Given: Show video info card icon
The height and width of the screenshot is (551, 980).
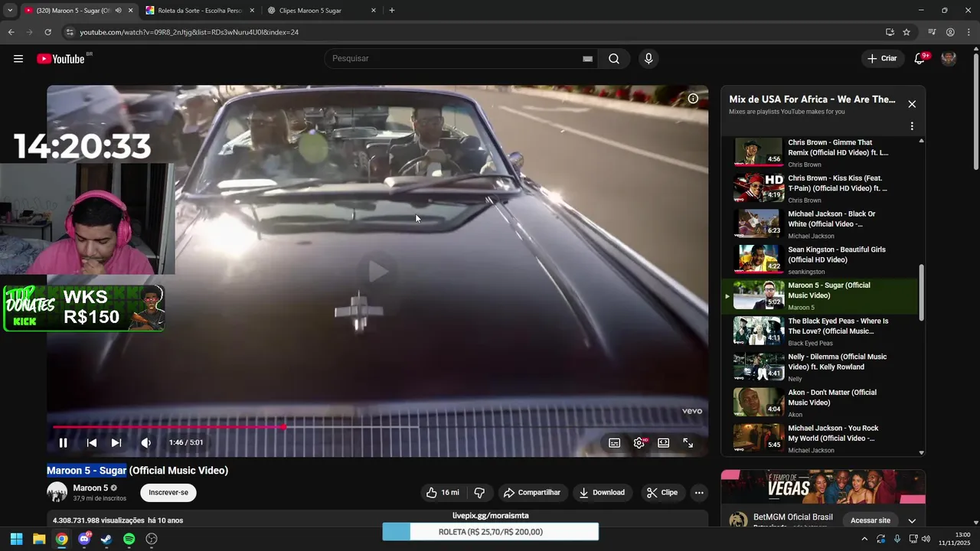Looking at the screenshot, I should coord(693,99).
